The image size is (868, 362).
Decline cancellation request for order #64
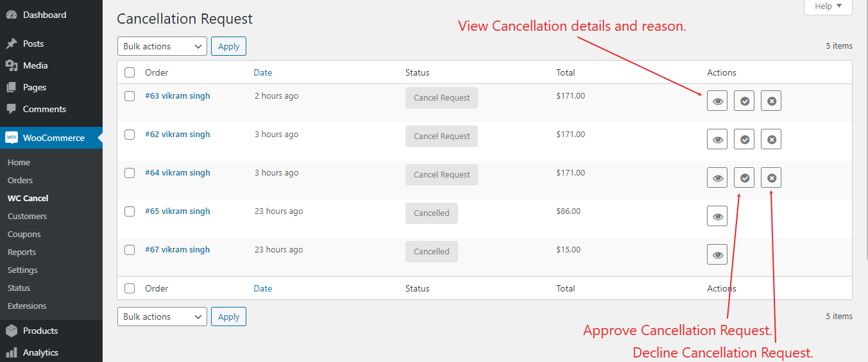coord(771,177)
